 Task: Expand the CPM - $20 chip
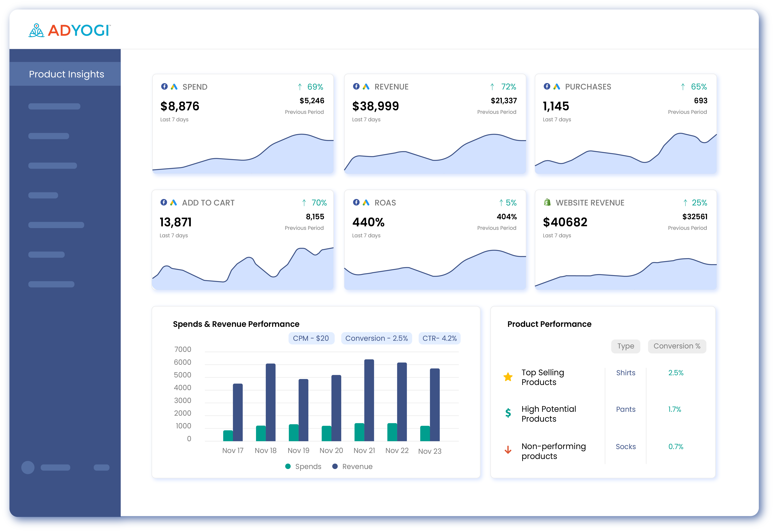click(311, 338)
